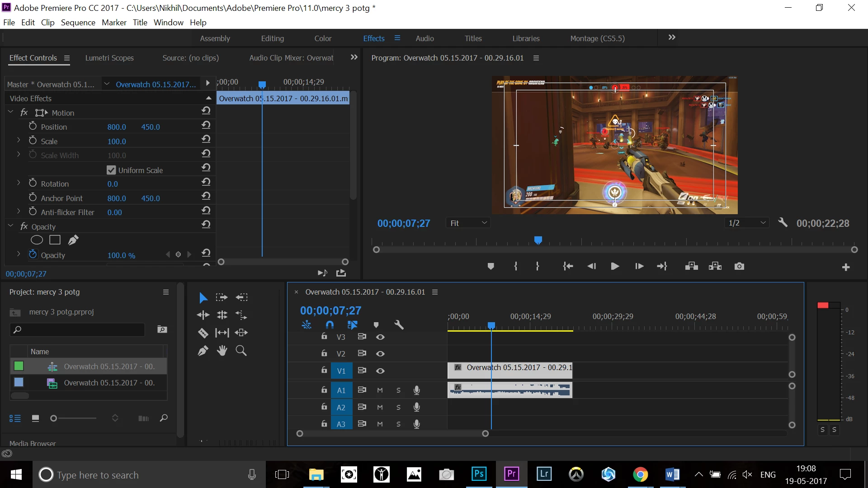Select the Pen tool in tools panel

203,351
